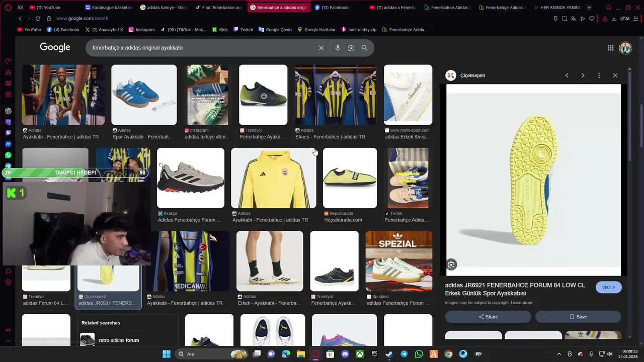Open more options for the preview image
Image resolution: width=644 pixels, height=362 pixels.
click(x=599, y=75)
